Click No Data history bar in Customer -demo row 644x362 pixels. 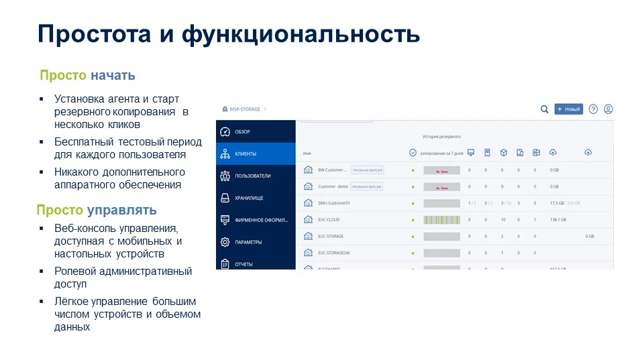(441, 187)
